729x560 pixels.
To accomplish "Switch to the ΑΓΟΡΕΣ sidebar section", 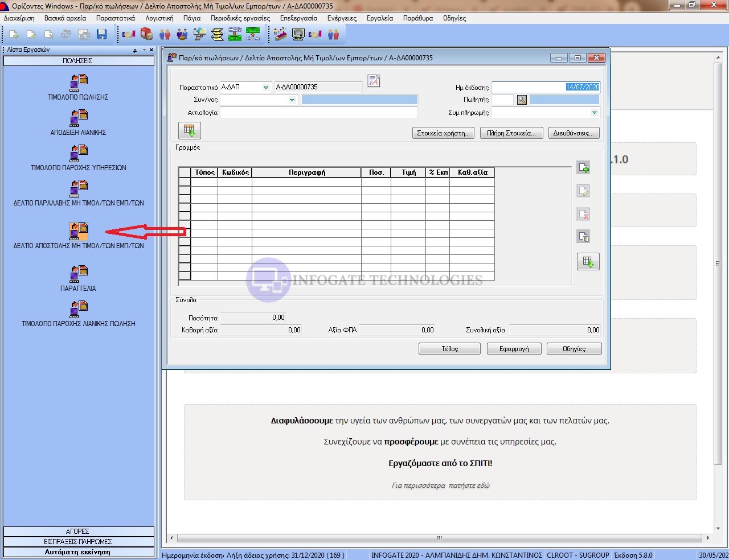I will (79, 531).
